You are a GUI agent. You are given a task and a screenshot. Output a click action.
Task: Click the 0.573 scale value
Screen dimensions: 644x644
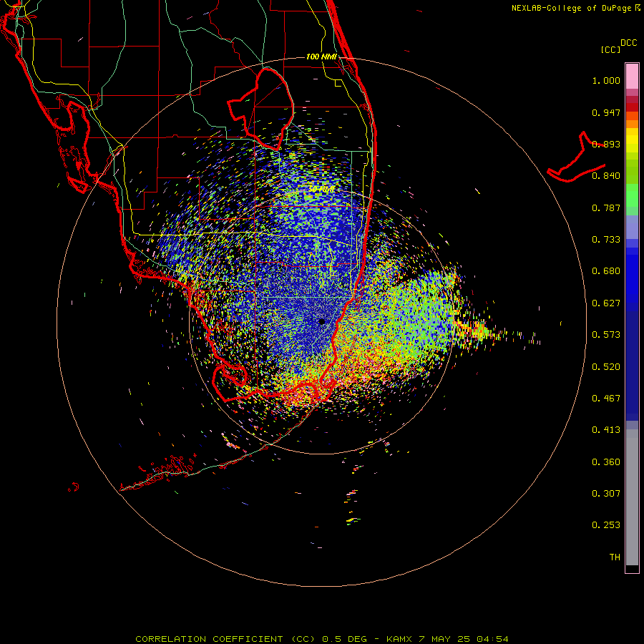(x=606, y=335)
